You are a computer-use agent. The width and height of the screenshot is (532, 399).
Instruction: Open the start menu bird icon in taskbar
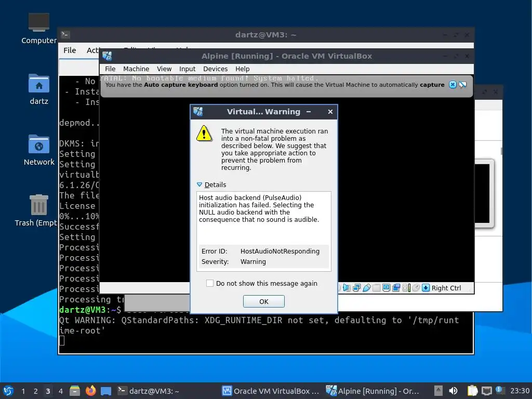point(8,391)
